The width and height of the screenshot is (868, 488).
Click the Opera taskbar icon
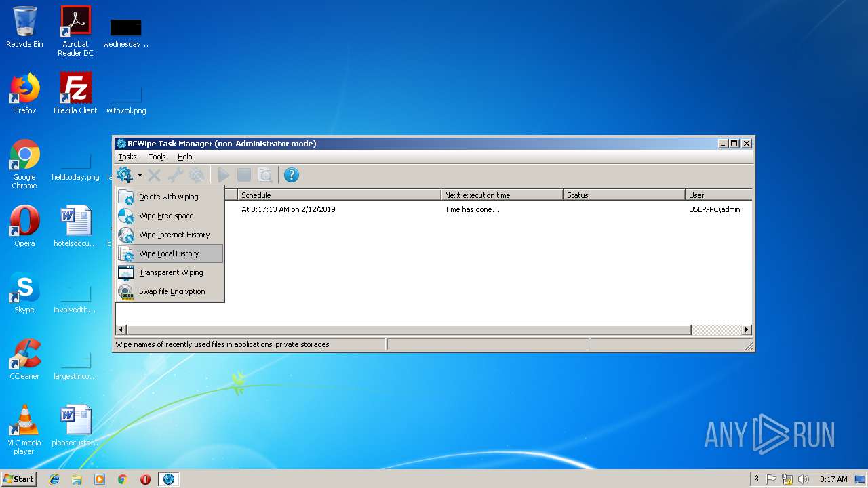click(x=145, y=479)
